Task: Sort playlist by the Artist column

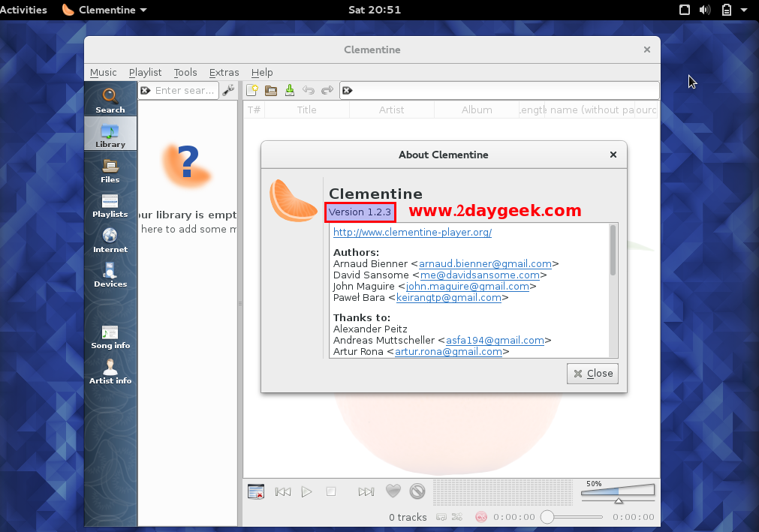Action: tap(392, 110)
